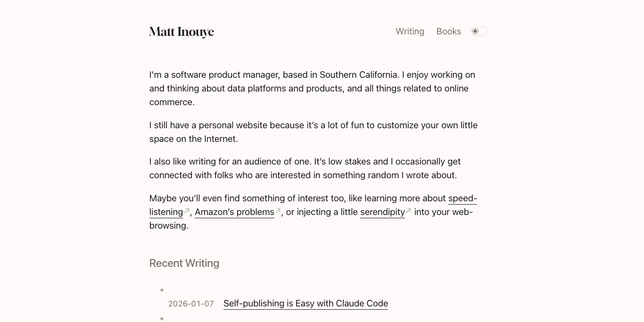Click the sun icon in theme switch
The image size is (644, 322).
475,31
